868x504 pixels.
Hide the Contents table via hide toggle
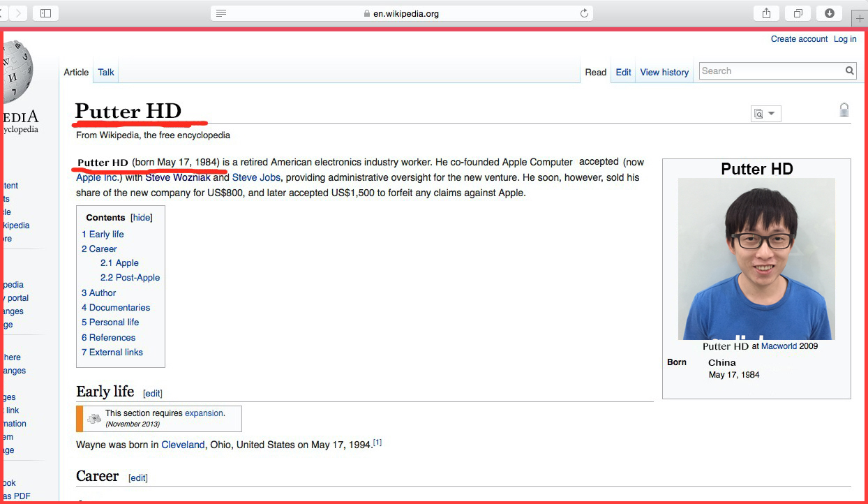click(x=142, y=218)
